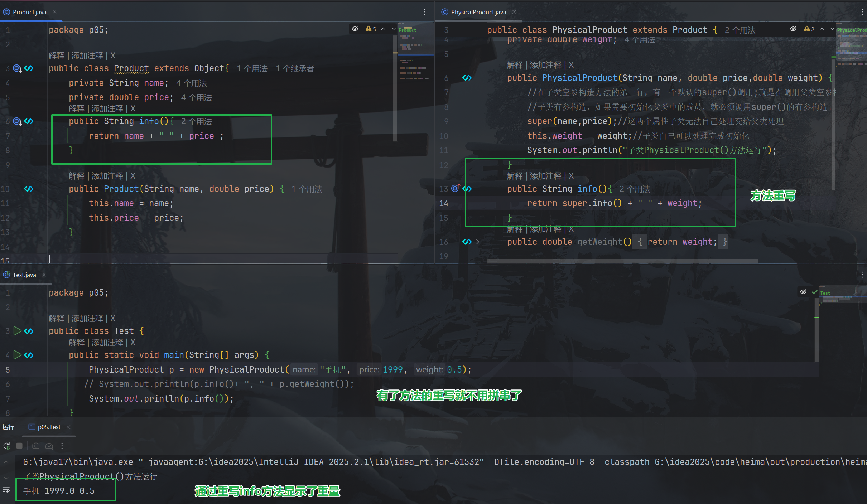Toggle inspection eye icon in Product.java editor
This screenshot has width=867, height=504.
pos(355,29)
